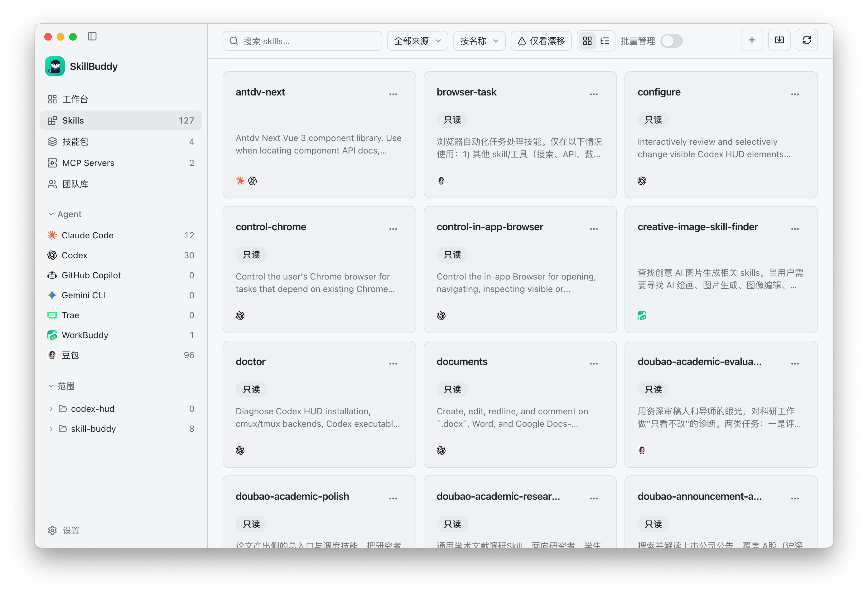
Task: Filter by WorkBuddy agent
Action: (121, 335)
